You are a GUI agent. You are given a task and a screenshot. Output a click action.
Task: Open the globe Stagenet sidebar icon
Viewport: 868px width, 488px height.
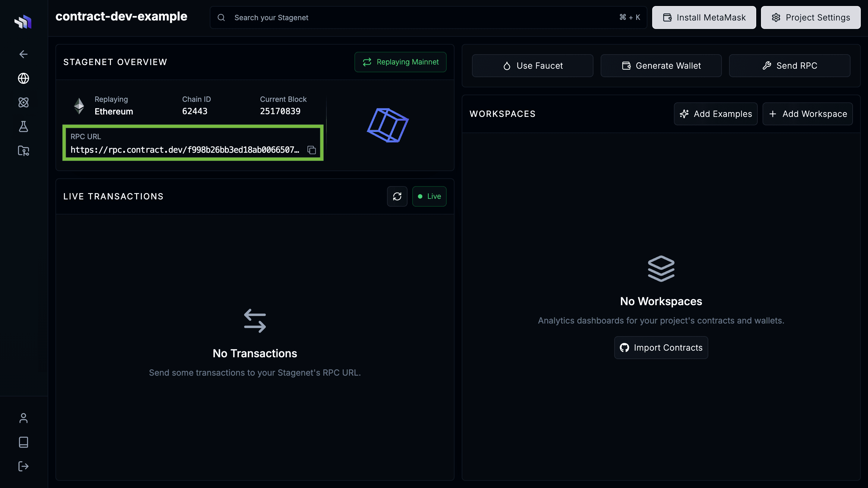(23, 78)
